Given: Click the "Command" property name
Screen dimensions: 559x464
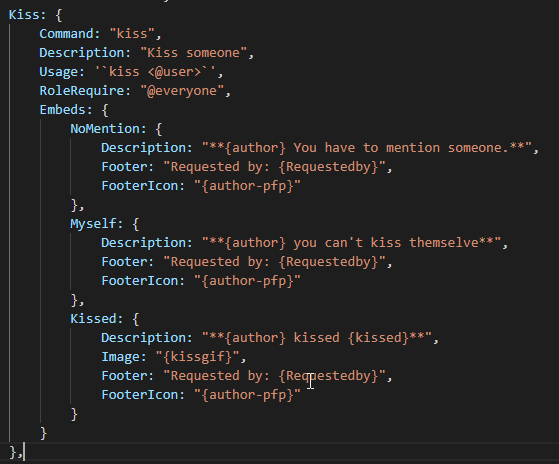Looking at the screenshot, I should coord(66,33).
